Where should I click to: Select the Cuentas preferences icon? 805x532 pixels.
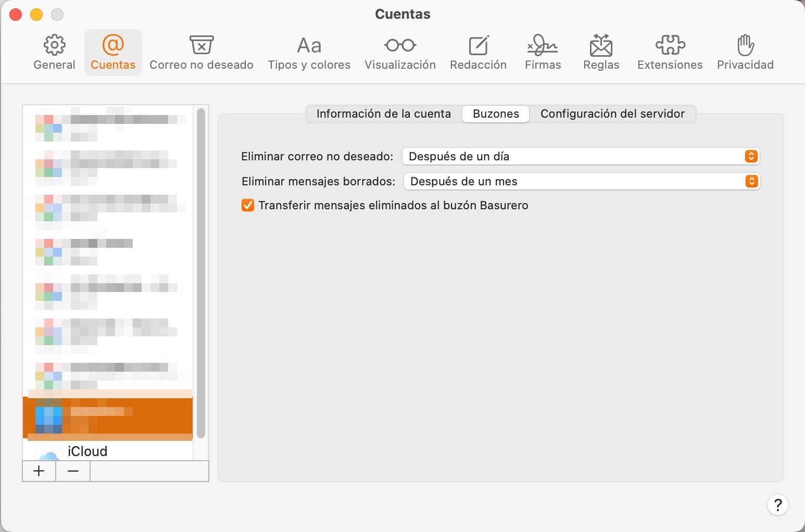click(x=113, y=51)
